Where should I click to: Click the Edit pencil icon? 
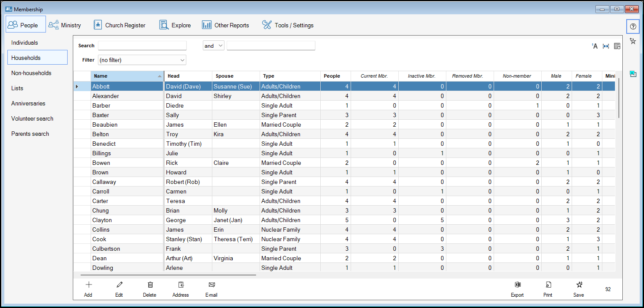click(119, 285)
